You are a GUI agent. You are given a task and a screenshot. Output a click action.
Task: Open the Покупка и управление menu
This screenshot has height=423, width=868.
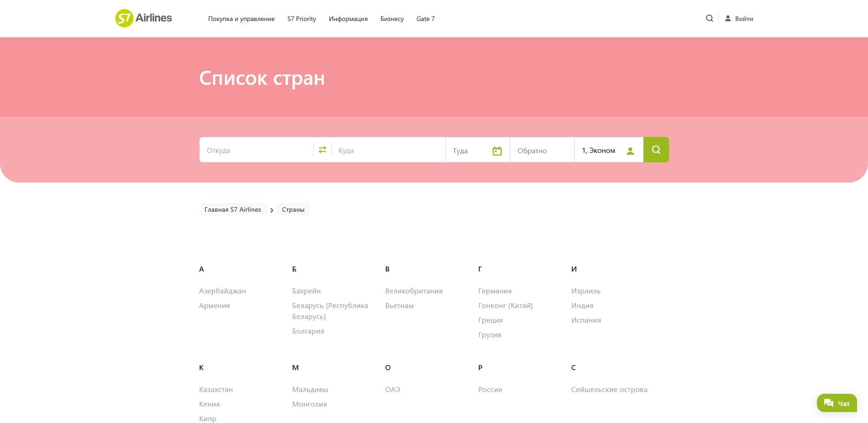241,19
